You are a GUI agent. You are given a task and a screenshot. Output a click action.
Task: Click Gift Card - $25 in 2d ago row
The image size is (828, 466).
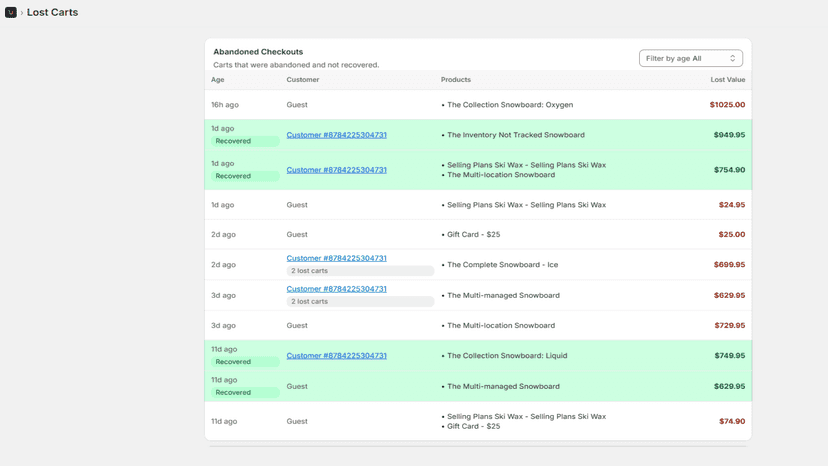(473, 234)
